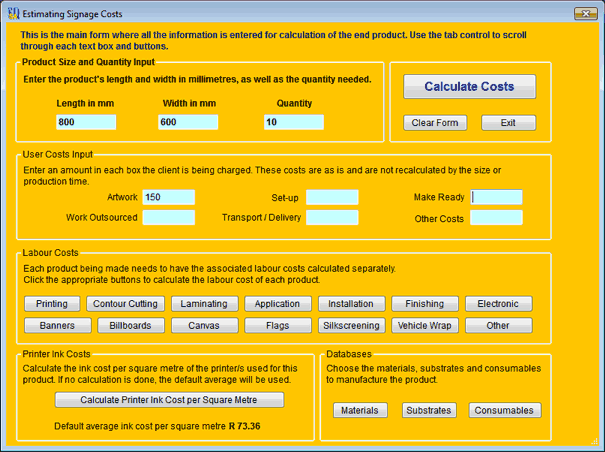
Task: Click the Silkscreening button
Action: (351, 325)
